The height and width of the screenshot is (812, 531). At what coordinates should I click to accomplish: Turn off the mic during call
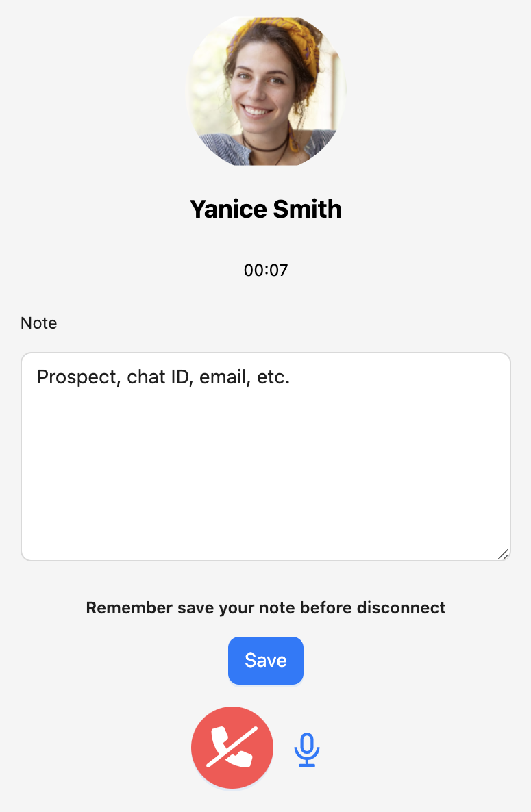[x=307, y=749]
